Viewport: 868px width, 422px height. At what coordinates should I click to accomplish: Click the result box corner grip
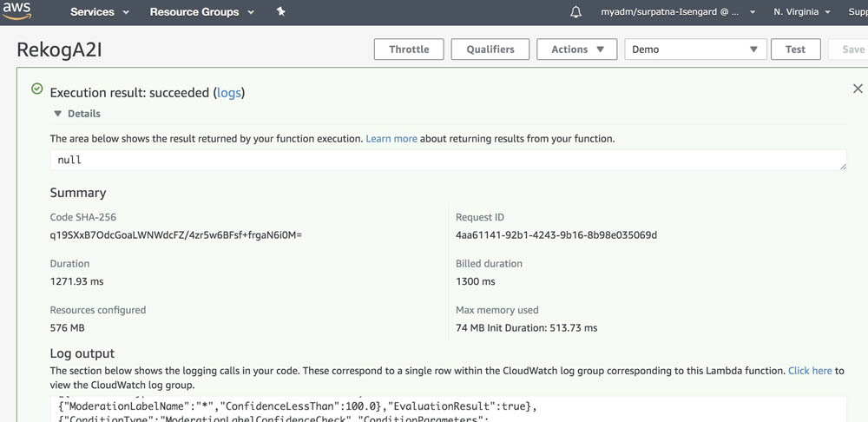point(843,166)
